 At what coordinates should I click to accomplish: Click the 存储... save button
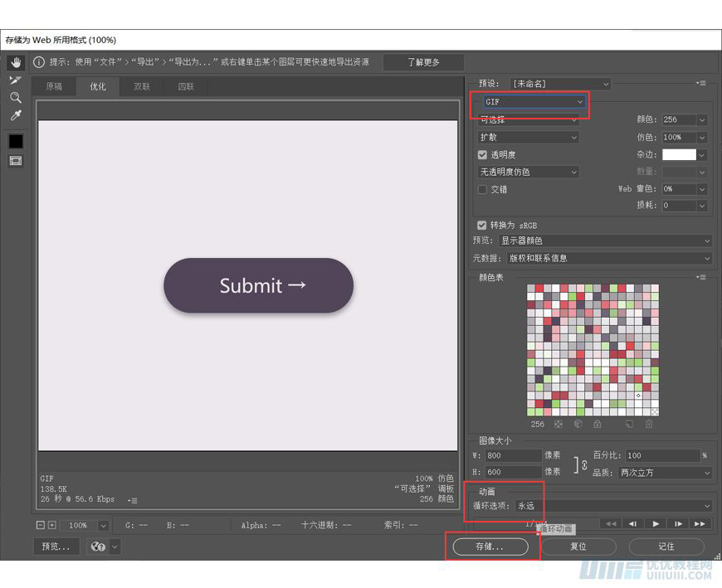(490, 547)
